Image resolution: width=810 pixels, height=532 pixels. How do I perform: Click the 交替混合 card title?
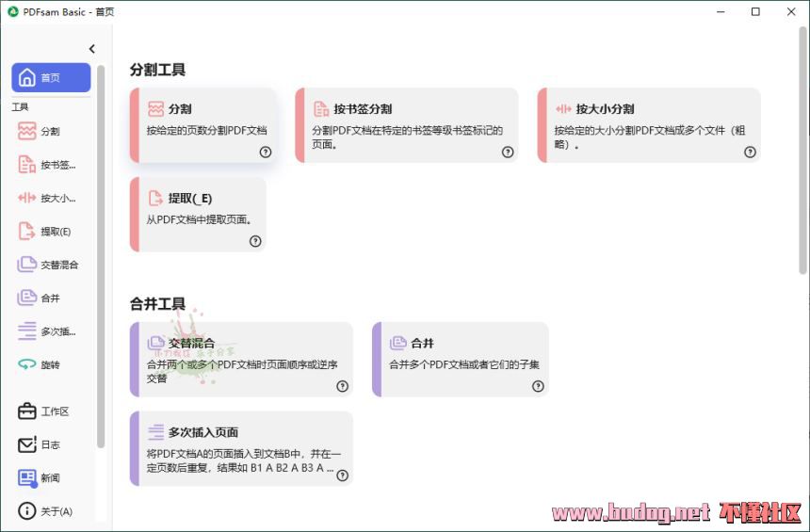tap(191, 343)
